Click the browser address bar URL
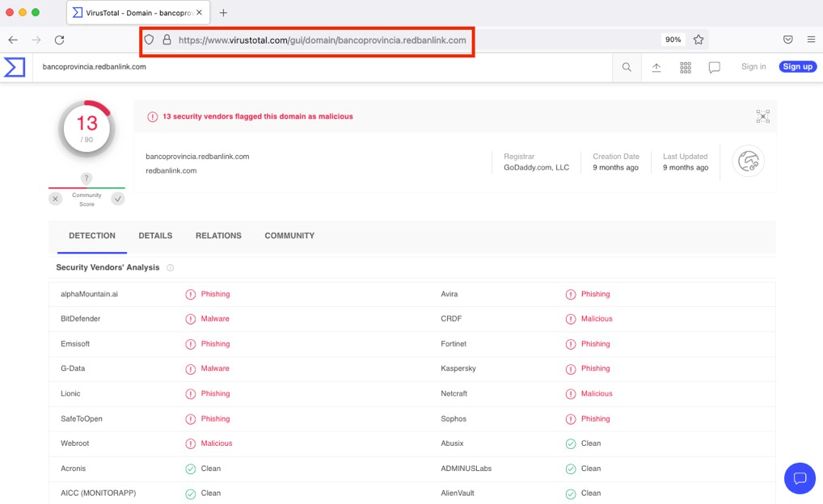Image resolution: width=823 pixels, height=504 pixels. [x=322, y=40]
